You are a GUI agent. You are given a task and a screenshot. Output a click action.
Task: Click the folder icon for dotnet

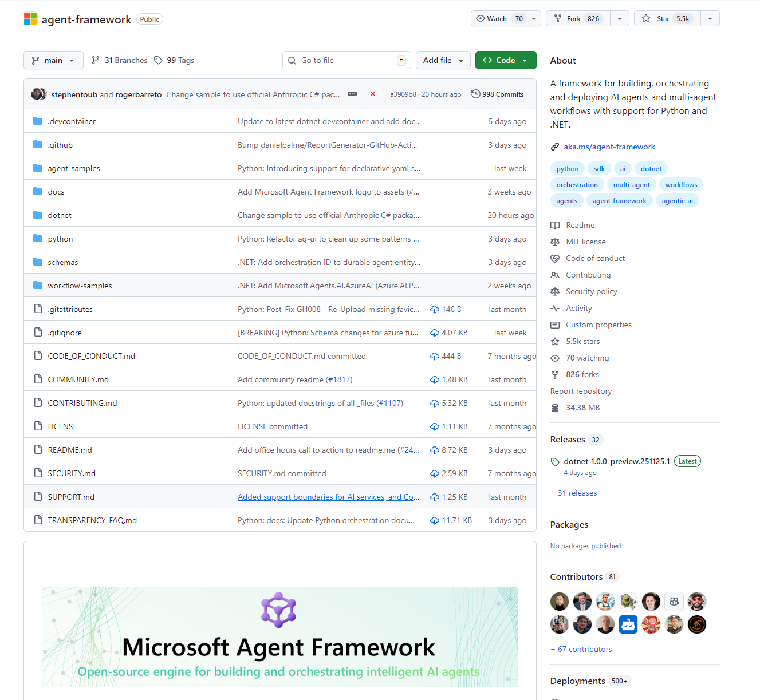coord(38,215)
